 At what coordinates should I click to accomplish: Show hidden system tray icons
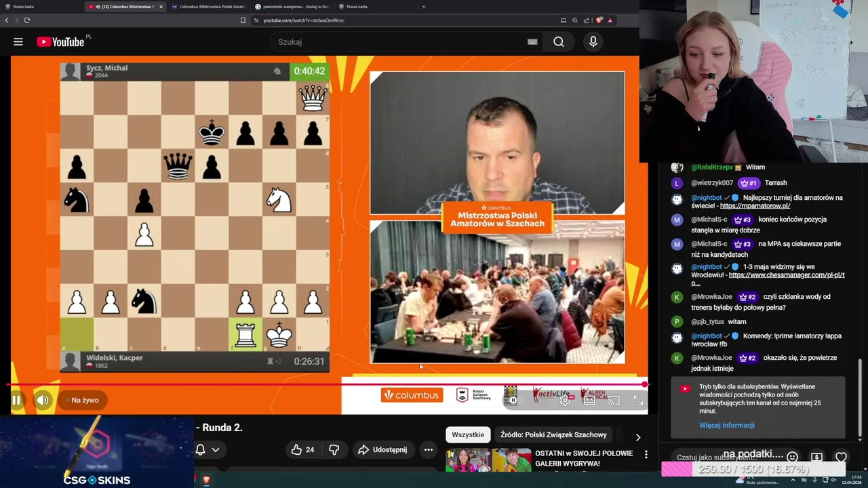pyautogui.click(x=793, y=480)
